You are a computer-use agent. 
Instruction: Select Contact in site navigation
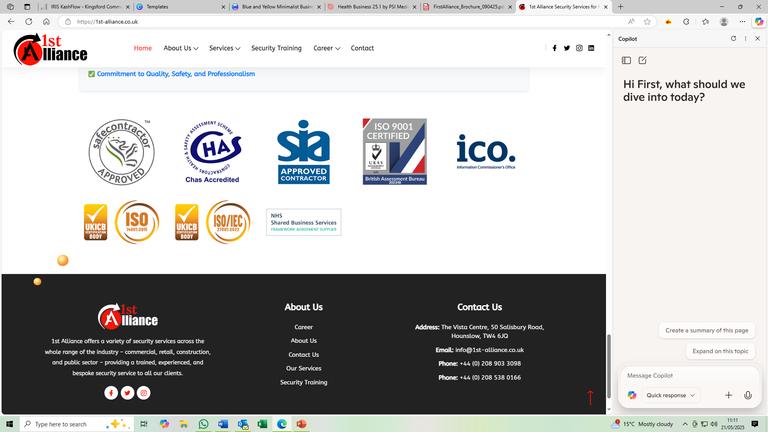click(x=362, y=48)
